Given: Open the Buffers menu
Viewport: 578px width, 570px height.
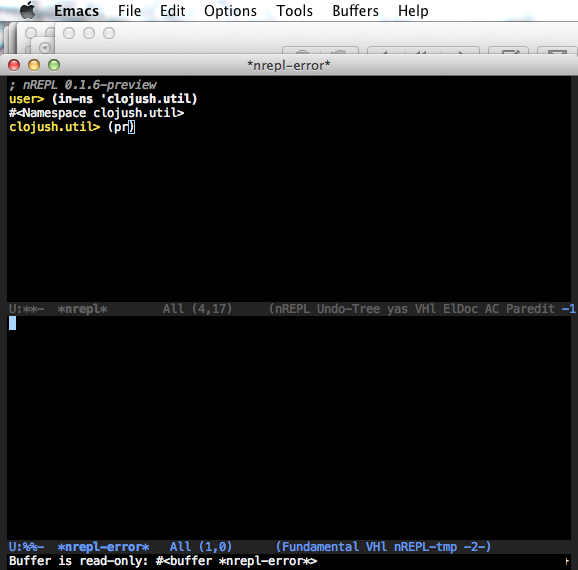Looking at the screenshot, I should coord(355,11).
